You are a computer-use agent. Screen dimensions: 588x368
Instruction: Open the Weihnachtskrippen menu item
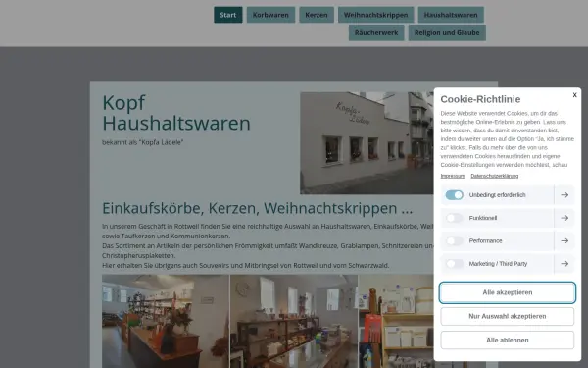click(x=375, y=15)
